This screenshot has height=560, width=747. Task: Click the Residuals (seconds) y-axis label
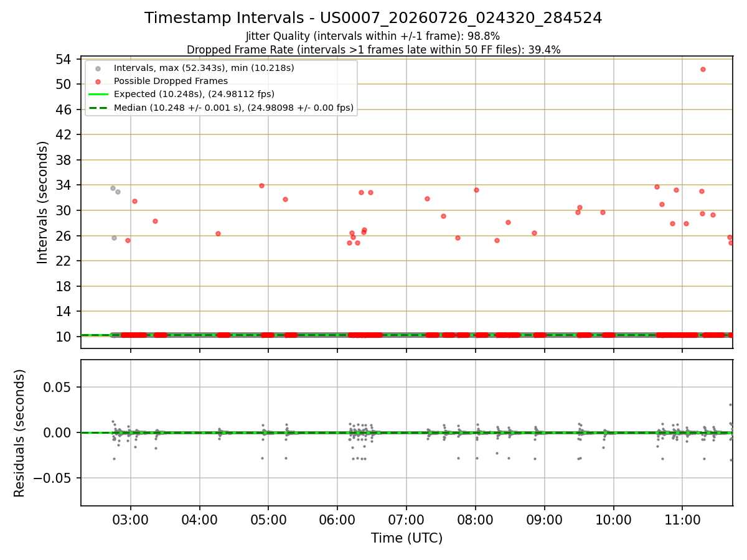click(x=20, y=433)
